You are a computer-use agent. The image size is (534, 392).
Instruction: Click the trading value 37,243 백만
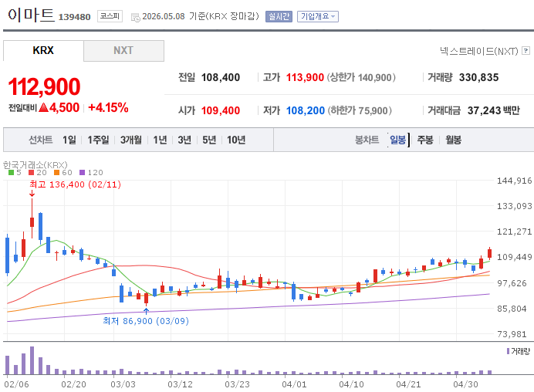pos(494,110)
